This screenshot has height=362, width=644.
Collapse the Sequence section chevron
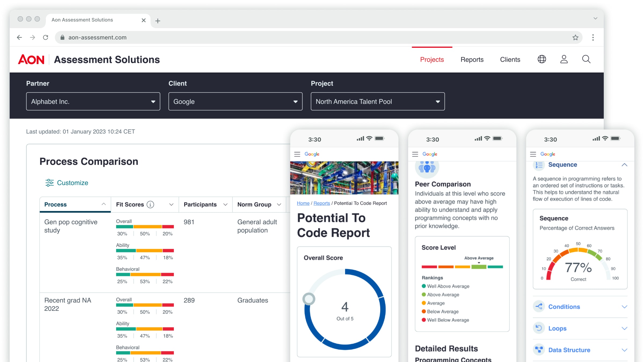pyautogui.click(x=624, y=165)
